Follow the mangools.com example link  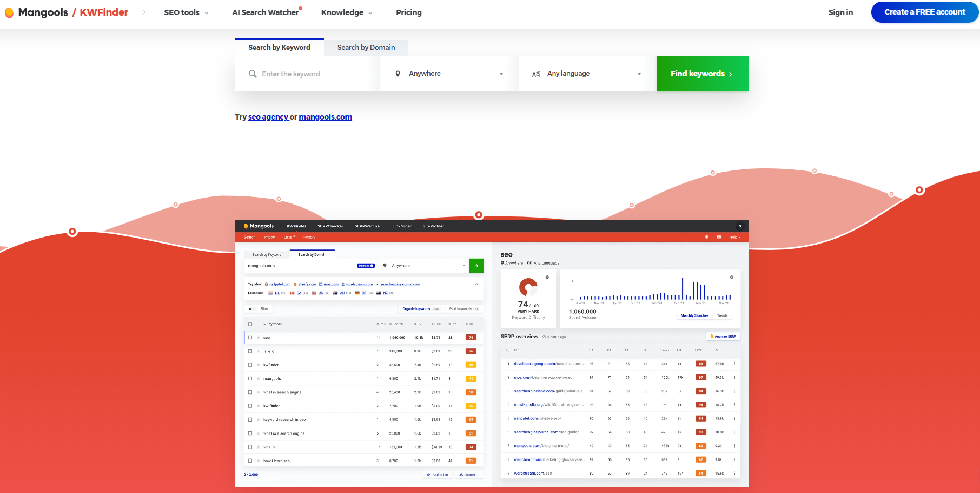[325, 117]
